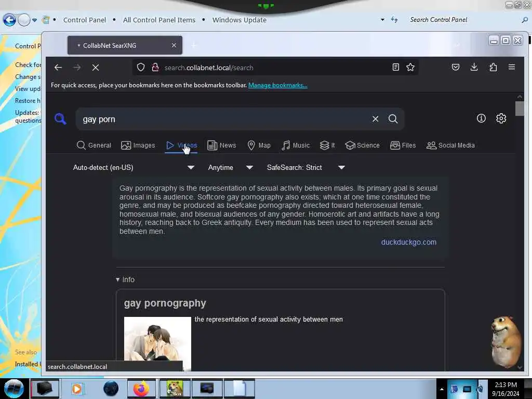The height and width of the screenshot is (399, 532).
Task: Click Control Panel breadcrumb item
Action: [x=85, y=20]
